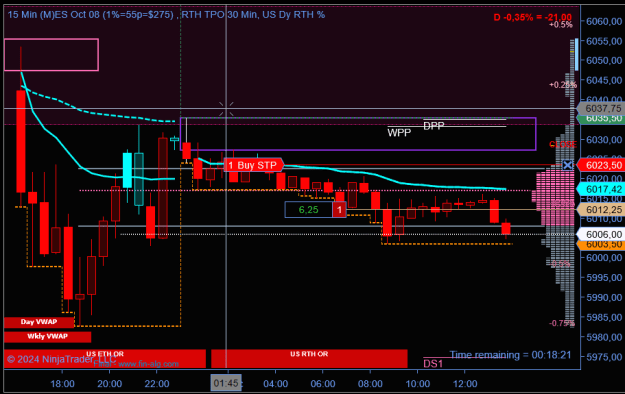Click the Time remaining countdown text

pos(510,355)
